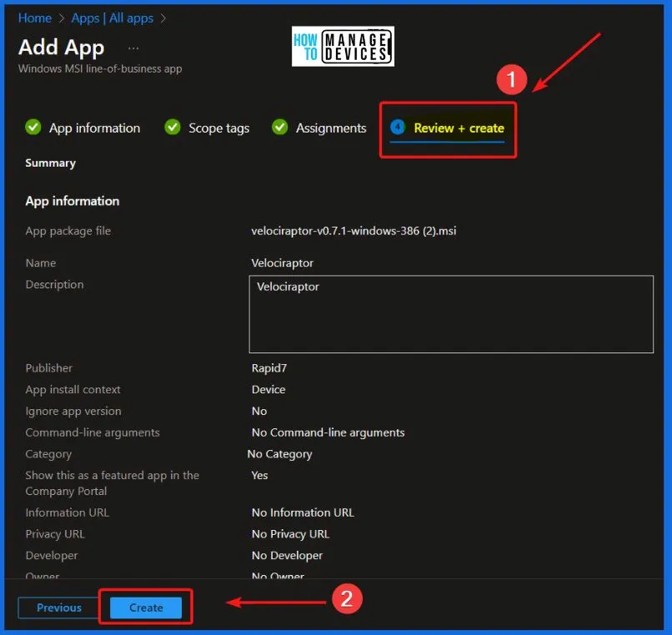Image resolution: width=672 pixels, height=635 pixels.
Task: Click the featured app value Yes
Action: click(259, 475)
